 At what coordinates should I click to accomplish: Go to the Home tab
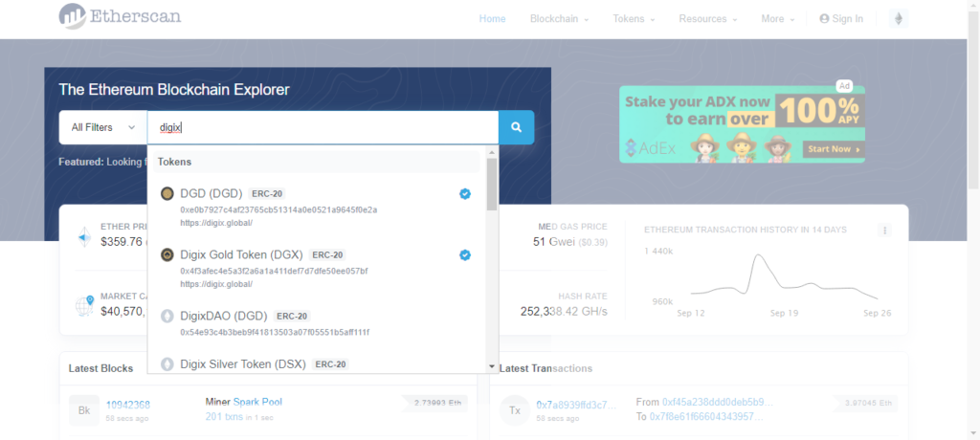pyautogui.click(x=493, y=19)
